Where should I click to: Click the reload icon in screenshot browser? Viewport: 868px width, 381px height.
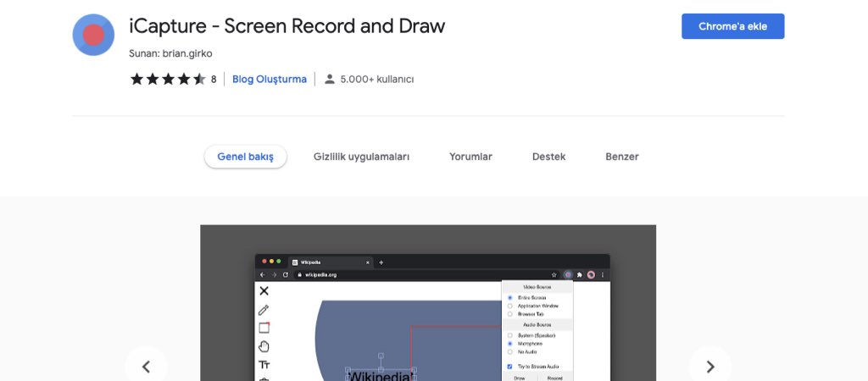(x=286, y=275)
